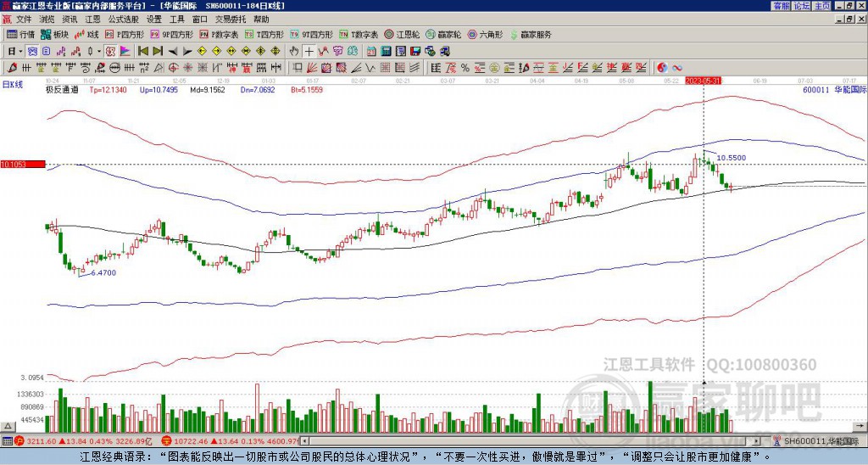868x465 pixels.
Task: Open the 帮助 menu
Action: tap(261, 20)
